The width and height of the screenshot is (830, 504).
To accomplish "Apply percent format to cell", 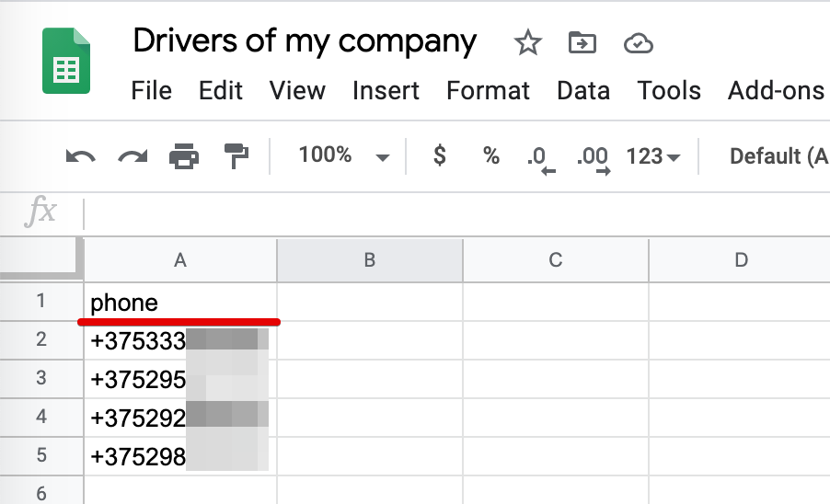I will pyautogui.click(x=491, y=155).
